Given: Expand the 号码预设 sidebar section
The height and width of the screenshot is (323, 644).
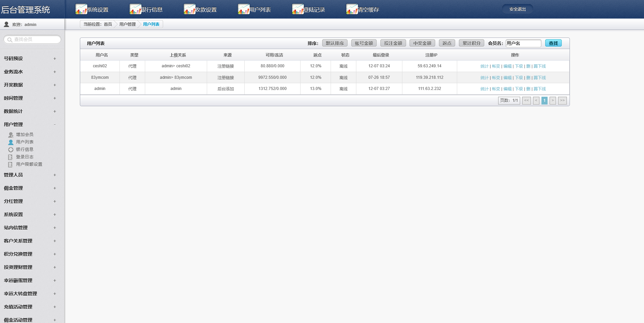Looking at the screenshot, I should coord(54,59).
